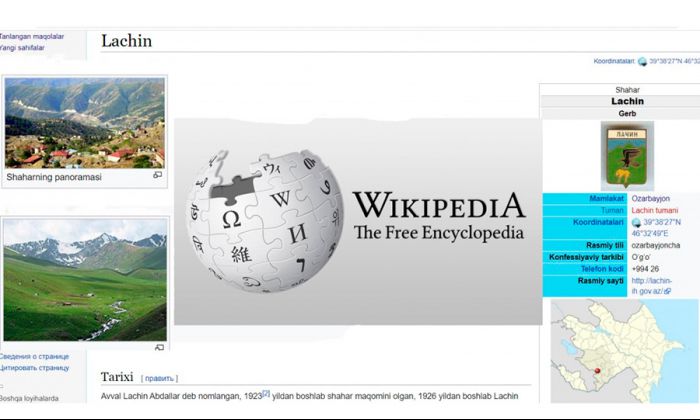Screen dimensions: 700x420
Task: Click the Tuman label link in infobox
Action: click(x=612, y=210)
